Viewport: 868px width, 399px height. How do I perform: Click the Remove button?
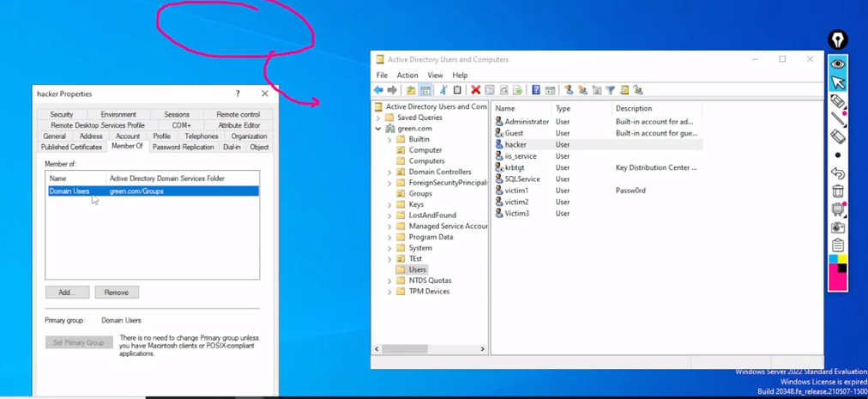117,292
